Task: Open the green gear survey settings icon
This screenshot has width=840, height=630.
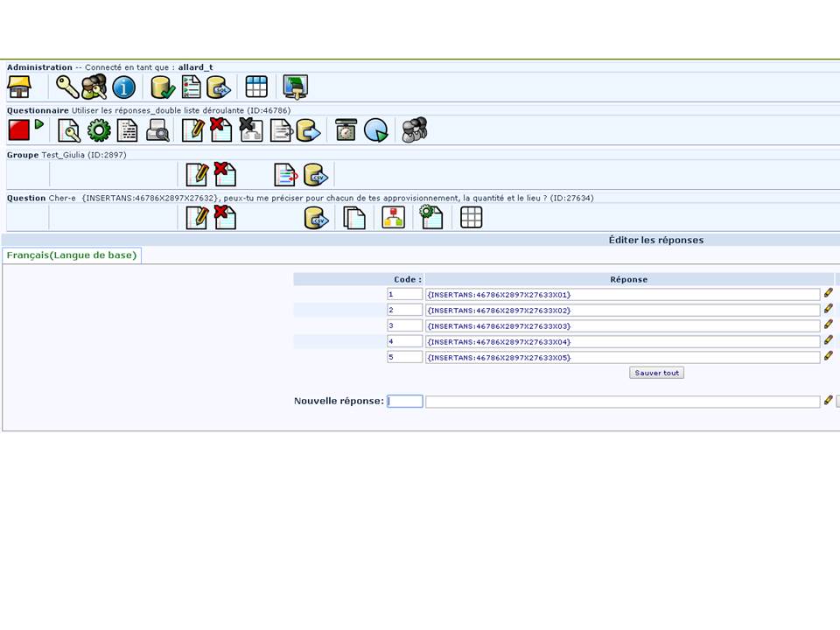Action: point(99,130)
